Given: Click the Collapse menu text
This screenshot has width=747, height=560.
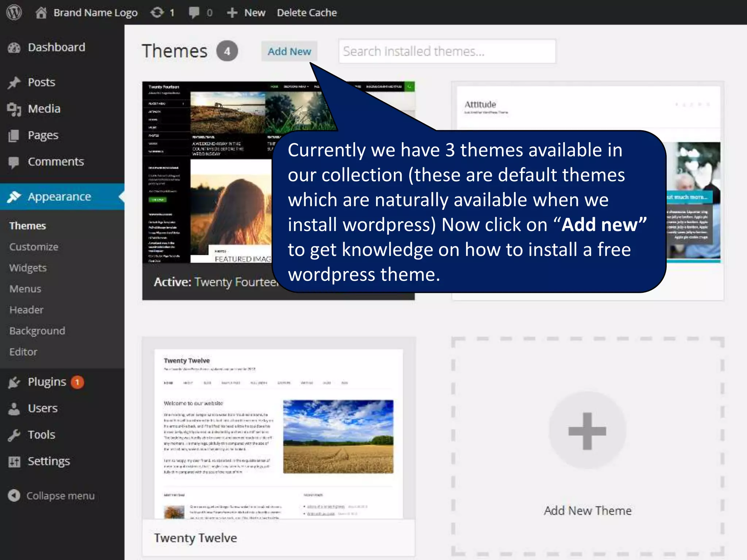Looking at the screenshot, I should coord(61,496).
